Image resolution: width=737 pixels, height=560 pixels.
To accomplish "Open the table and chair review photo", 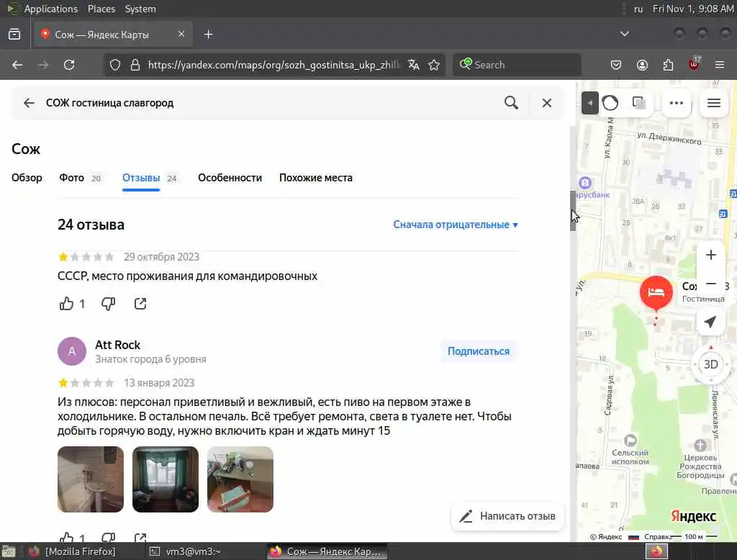I will [240, 479].
